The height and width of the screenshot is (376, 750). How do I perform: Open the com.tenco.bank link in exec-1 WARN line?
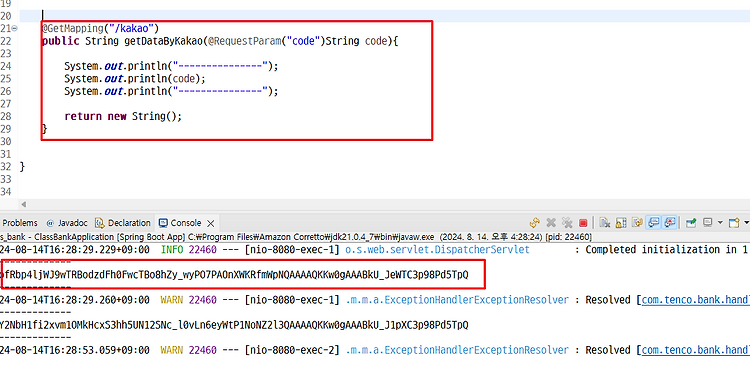point(695,300)
